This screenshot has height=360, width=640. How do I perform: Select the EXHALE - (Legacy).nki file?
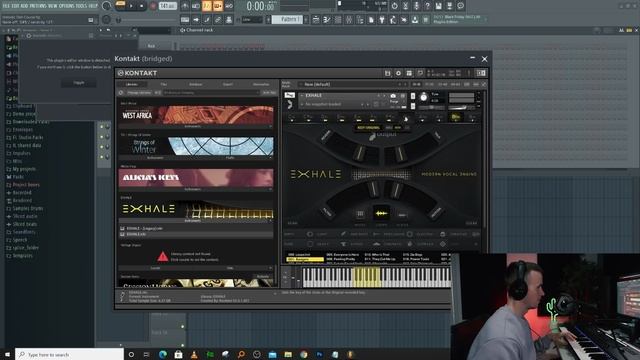[x=196, y=228]
